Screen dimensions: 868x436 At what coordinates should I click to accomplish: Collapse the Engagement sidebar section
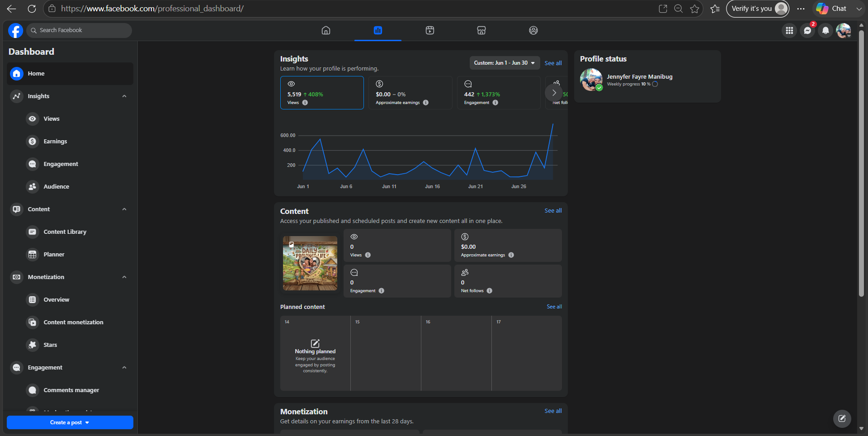pos(124,368)
